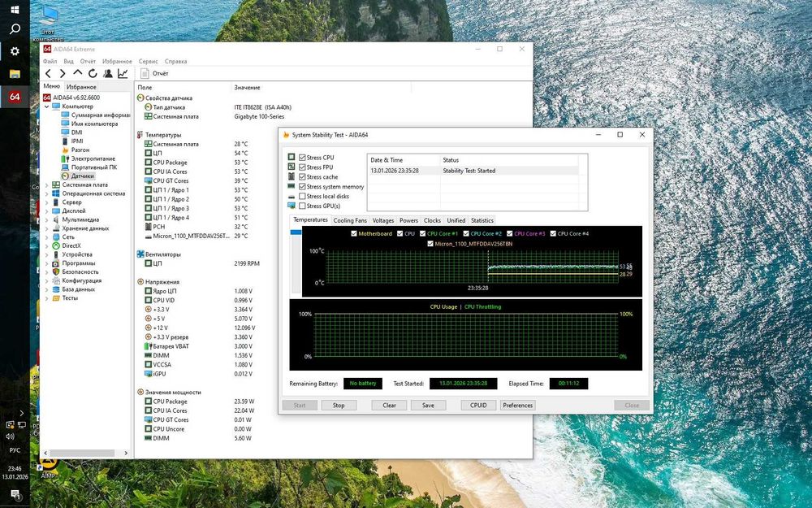Open Settings gear on the taskbar

[x=15, y=50]
